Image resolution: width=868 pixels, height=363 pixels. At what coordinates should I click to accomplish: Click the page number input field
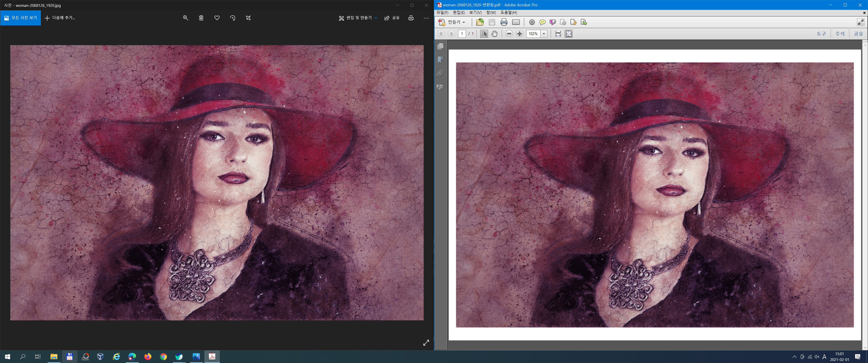pos(462,34)
